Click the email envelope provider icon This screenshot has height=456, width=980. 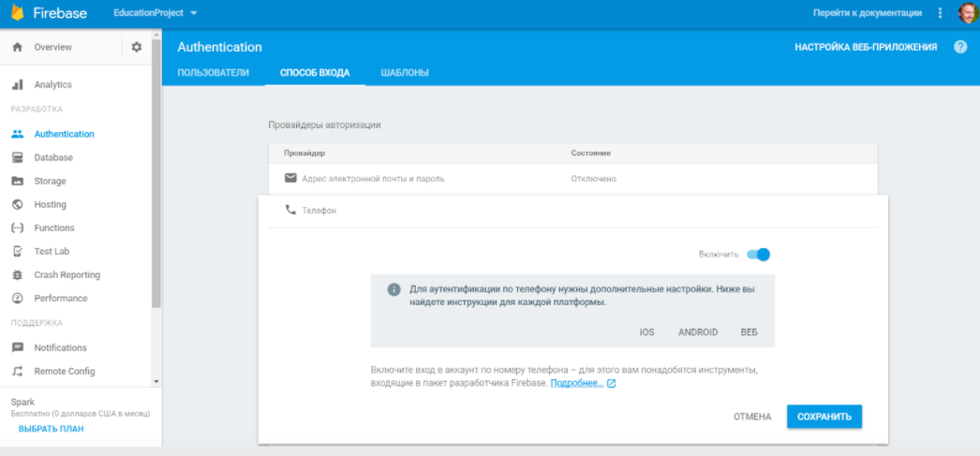tap(290, 179)
